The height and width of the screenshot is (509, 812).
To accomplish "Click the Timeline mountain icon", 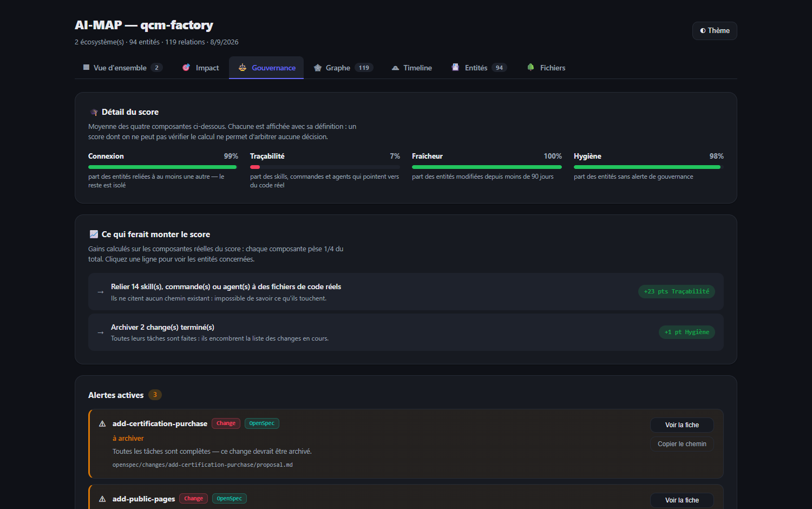I will (x=395, y=68).
